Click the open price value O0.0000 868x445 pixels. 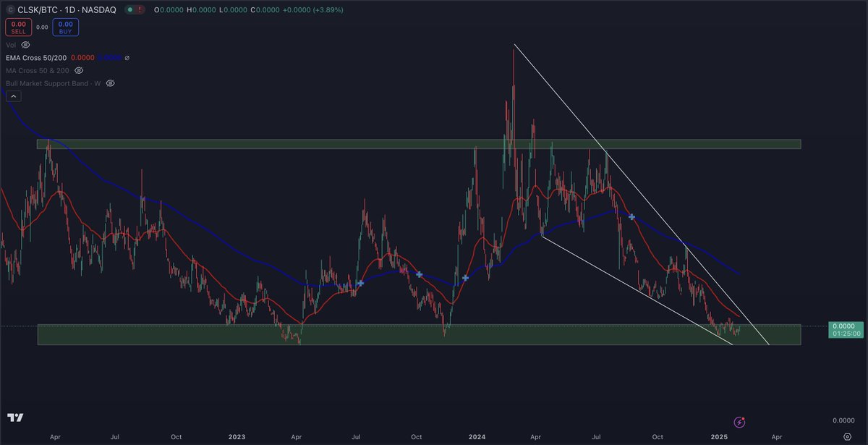(x=168, y=10)
